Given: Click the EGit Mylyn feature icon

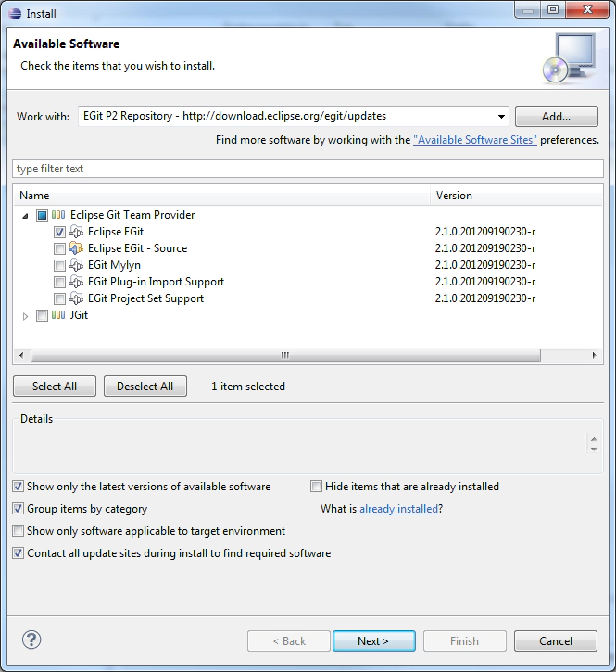Looking at the screenshot, I should [77, 265].
